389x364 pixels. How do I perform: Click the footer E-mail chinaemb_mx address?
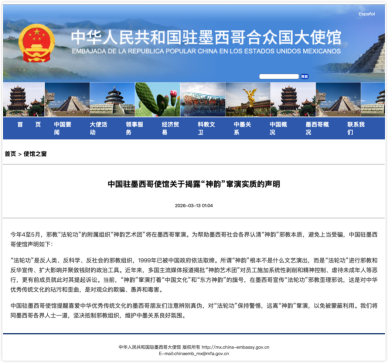click(194, 353)
